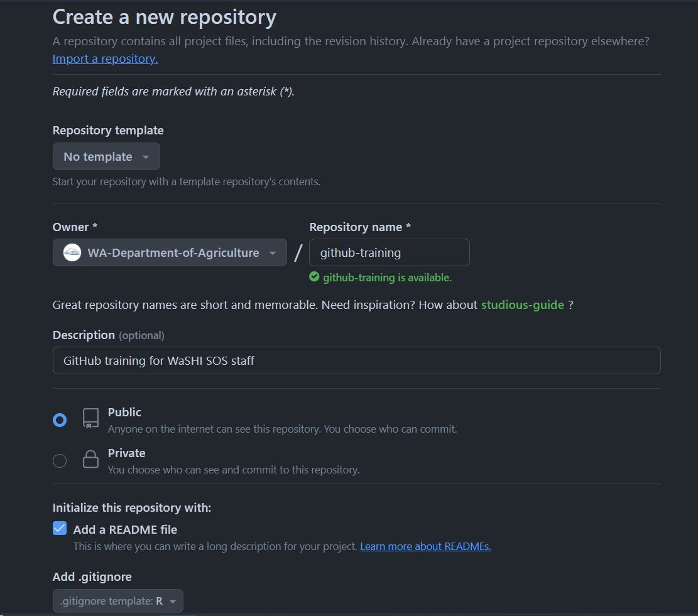Follow the Import a repository link
Viewport: 698px width, 616px height.
coord(105,59)
